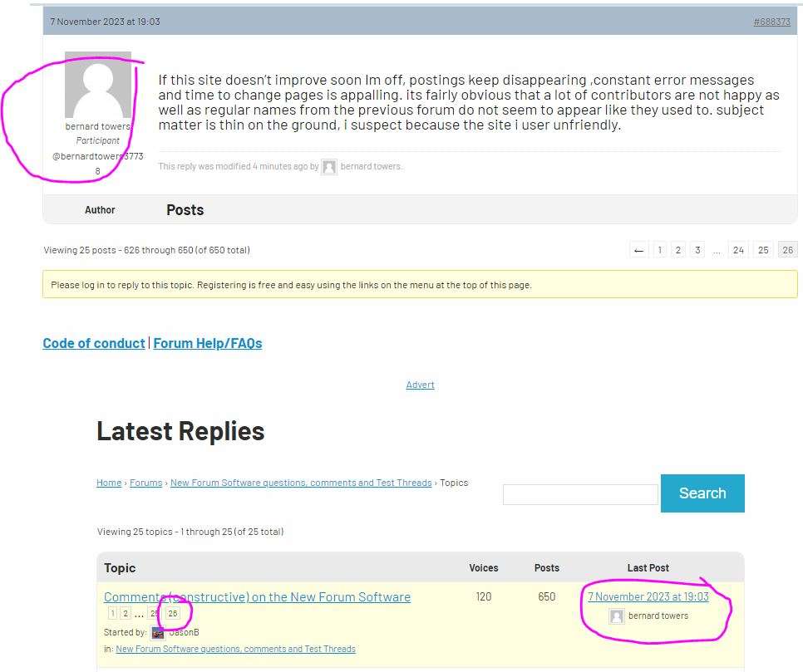The height and width of the screenshot is (672, 803).
Task: Open JasonB profile link
Action: [184, 633]
